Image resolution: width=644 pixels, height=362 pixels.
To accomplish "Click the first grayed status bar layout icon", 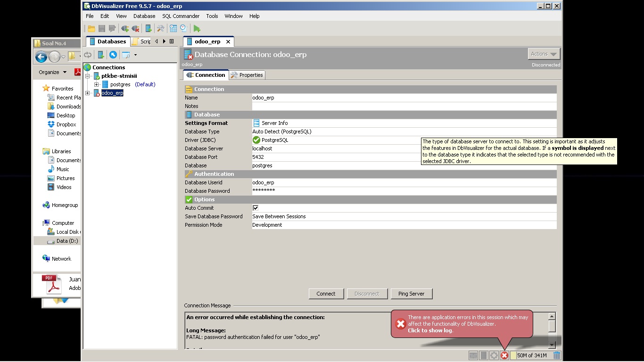I will pyautogui.click(x=473, y=355).
